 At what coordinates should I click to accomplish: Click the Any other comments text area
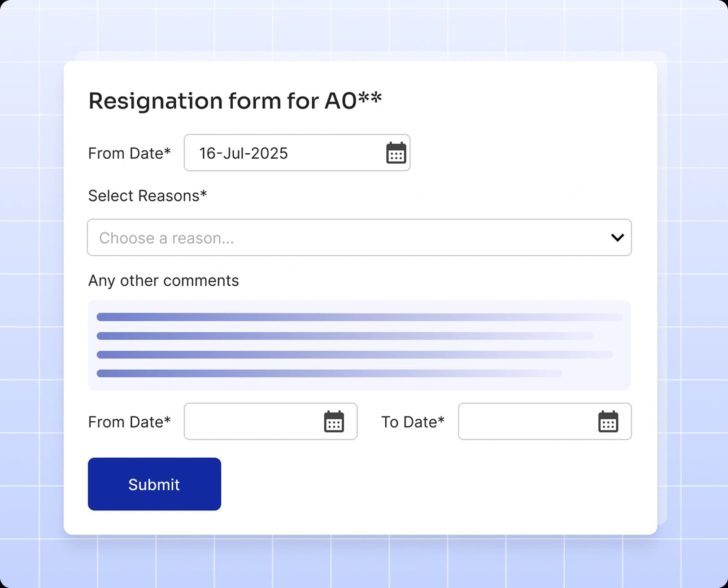(359, 344)
